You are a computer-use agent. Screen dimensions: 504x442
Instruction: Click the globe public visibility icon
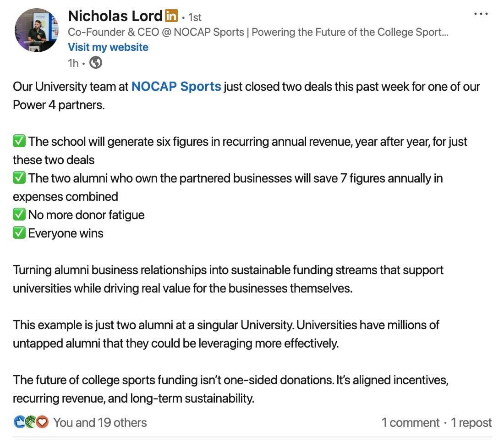pos(96,62)
